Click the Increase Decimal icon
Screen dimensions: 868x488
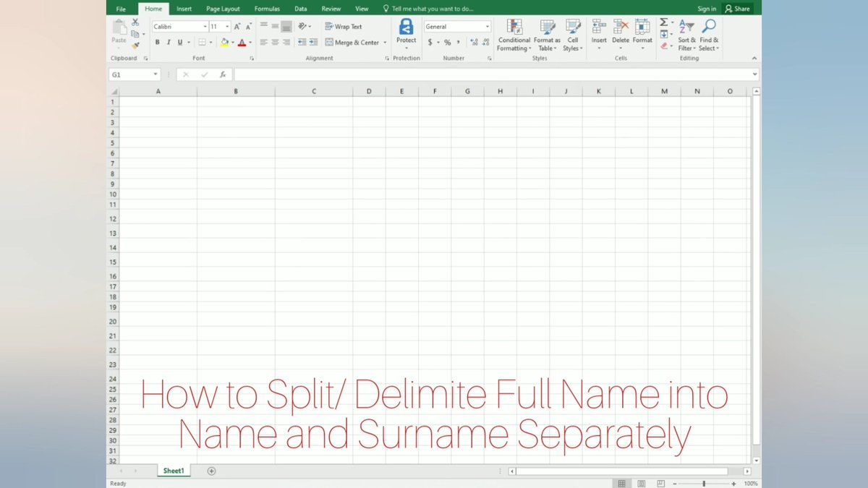tap(474, 43)
